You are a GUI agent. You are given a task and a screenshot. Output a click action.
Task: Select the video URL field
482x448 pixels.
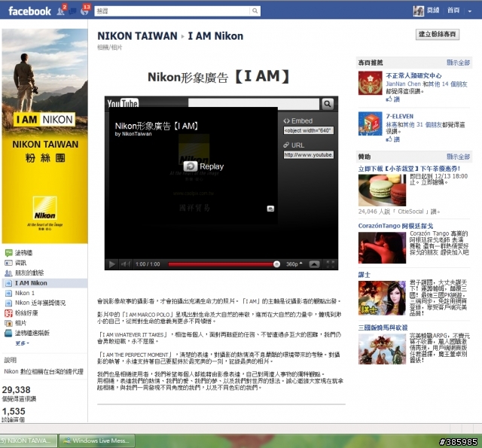308,155
